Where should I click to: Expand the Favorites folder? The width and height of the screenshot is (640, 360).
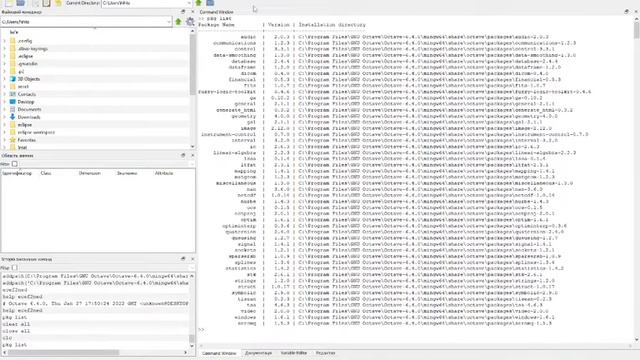pos(4,140)
